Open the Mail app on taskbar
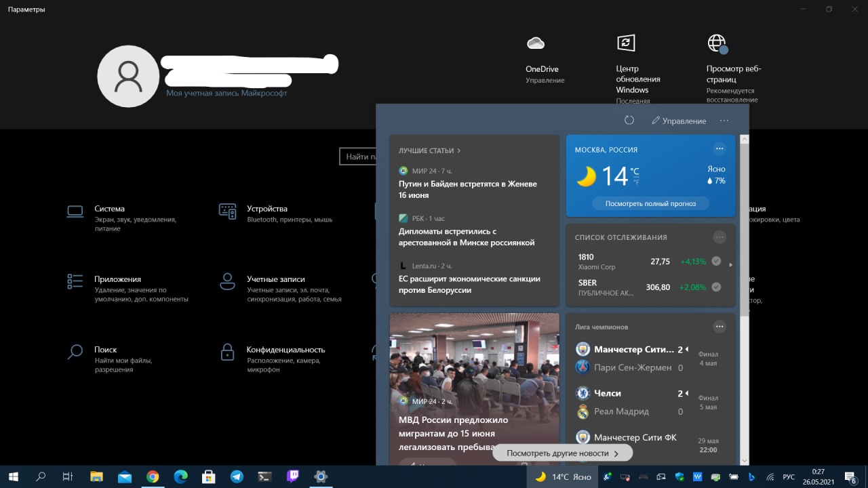868x488 pixels. click(124, 476)
